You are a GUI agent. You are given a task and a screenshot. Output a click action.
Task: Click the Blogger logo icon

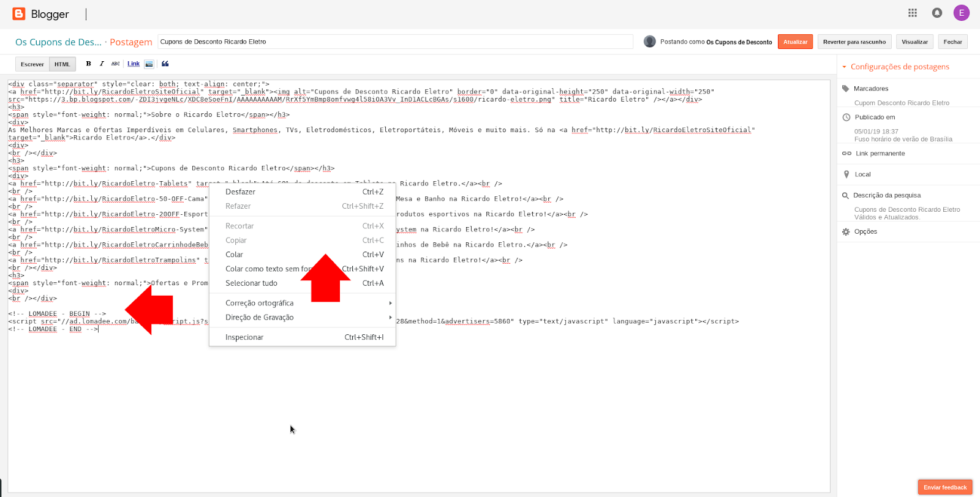(x=19, y=13)
